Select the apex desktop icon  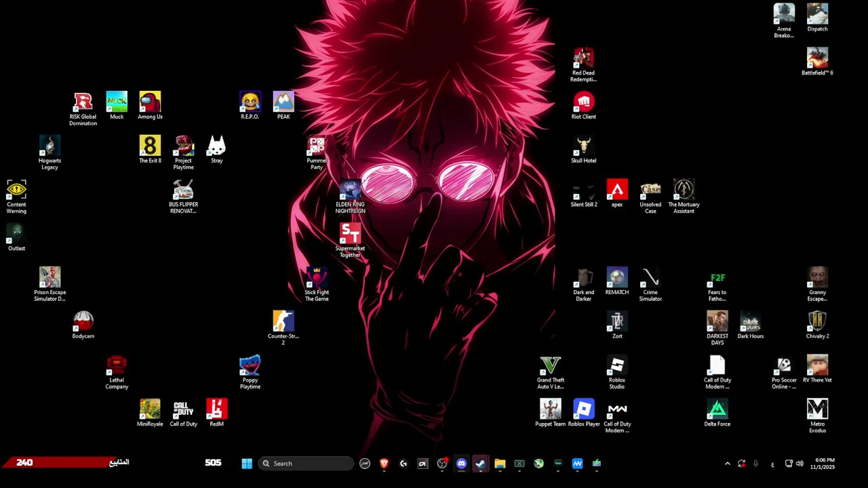[617, 194]
